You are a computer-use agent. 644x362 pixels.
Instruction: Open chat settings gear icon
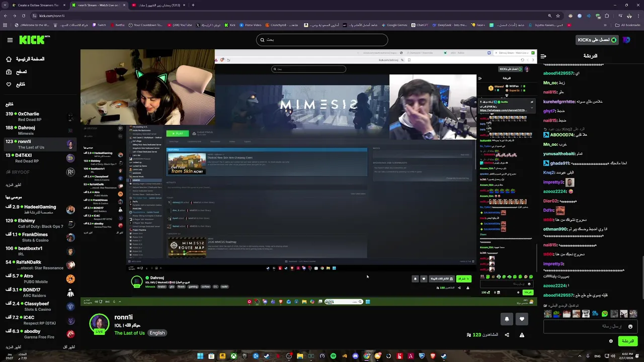611,341
